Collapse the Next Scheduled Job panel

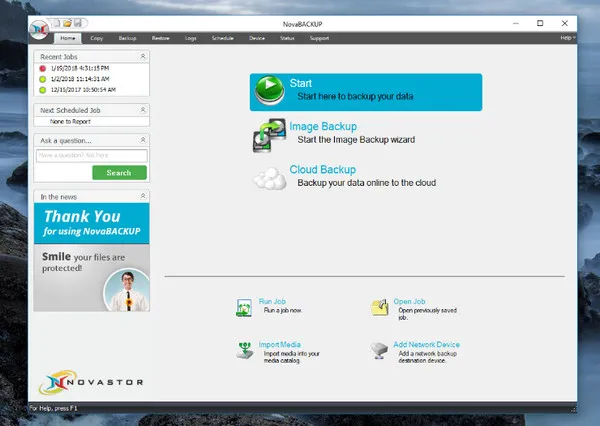(143, 110)
